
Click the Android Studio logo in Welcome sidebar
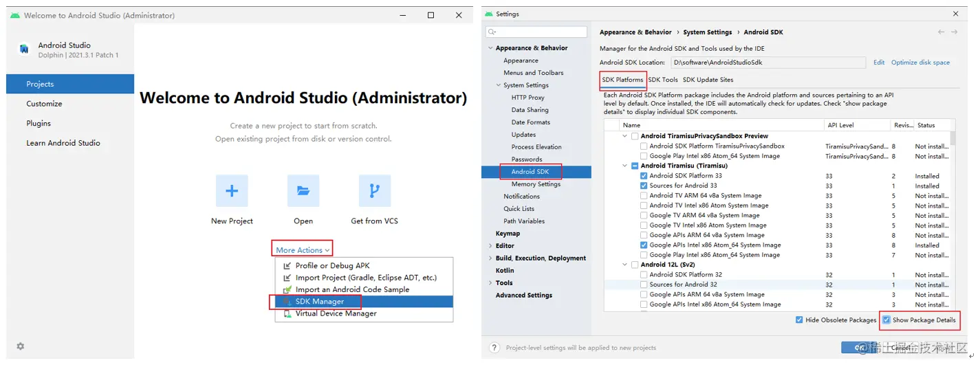click(24, 49)
